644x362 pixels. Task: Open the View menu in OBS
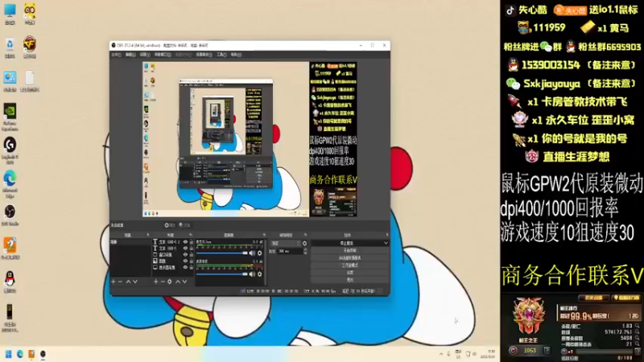145,55
